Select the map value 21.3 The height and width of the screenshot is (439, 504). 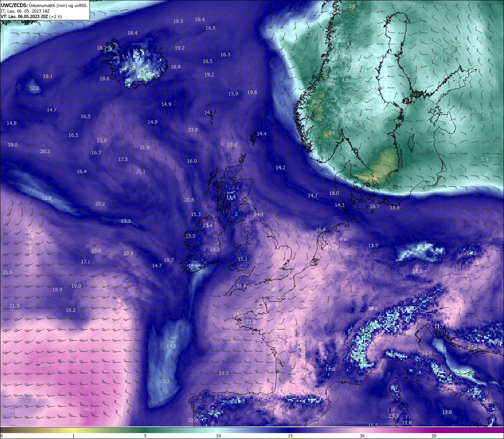click(x=14, y=306)
